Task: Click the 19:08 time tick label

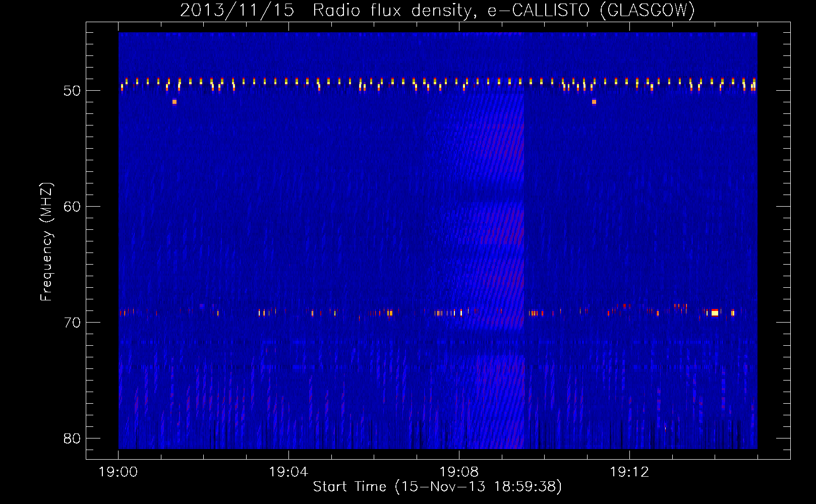Action: 459,472
